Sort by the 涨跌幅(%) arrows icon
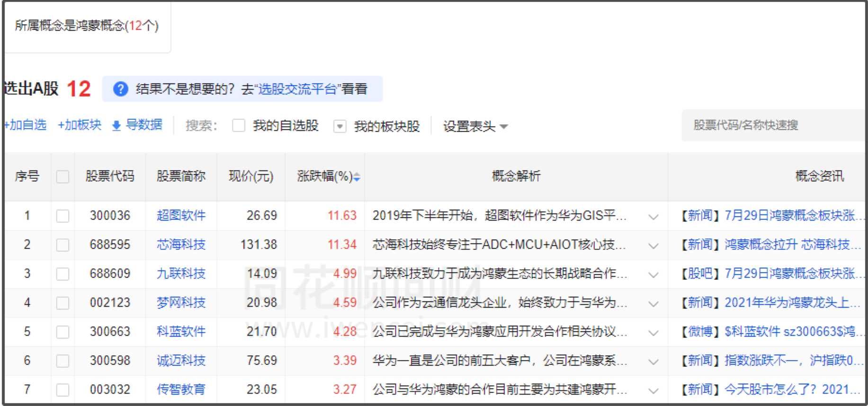Screen dimensions: 868x406 (357, 177)
